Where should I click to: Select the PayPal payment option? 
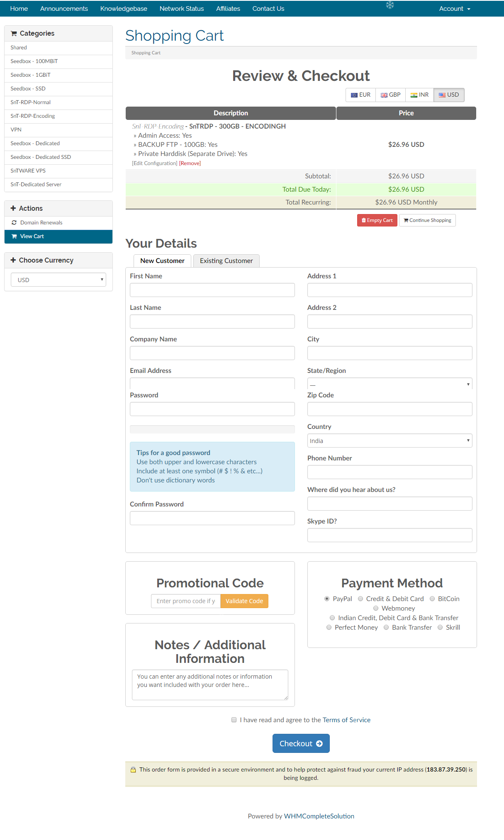(327, 599)
